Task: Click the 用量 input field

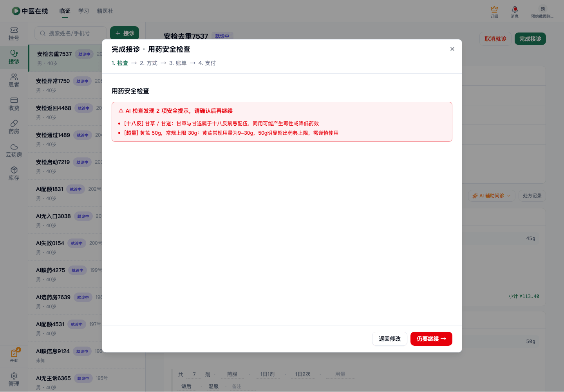Action: click(x=340, y=374)
